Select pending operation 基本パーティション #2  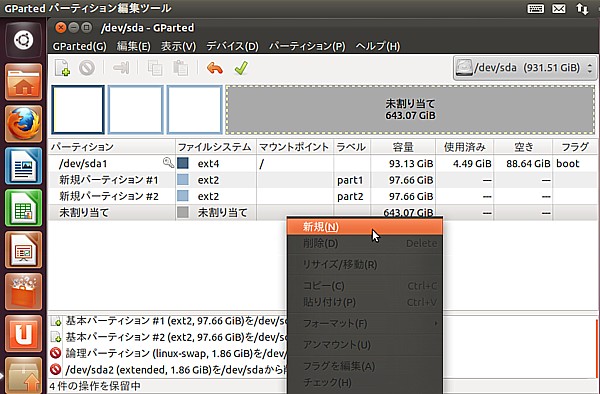168,337
